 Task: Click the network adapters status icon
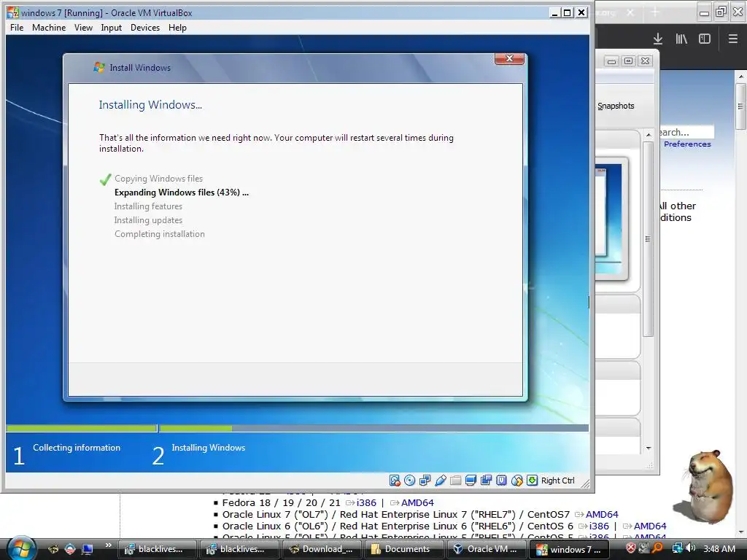[x=425, y=481]
